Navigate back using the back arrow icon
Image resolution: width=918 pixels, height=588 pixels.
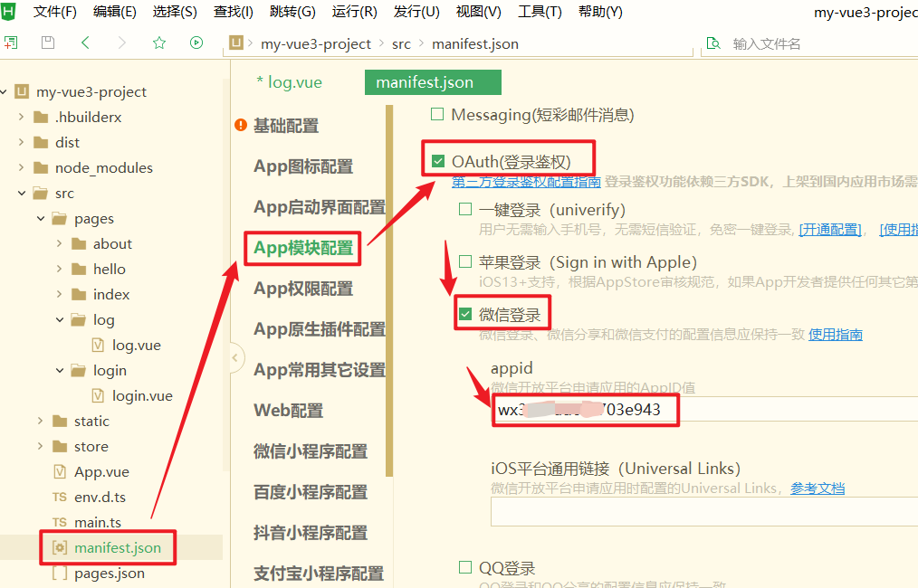83,42
